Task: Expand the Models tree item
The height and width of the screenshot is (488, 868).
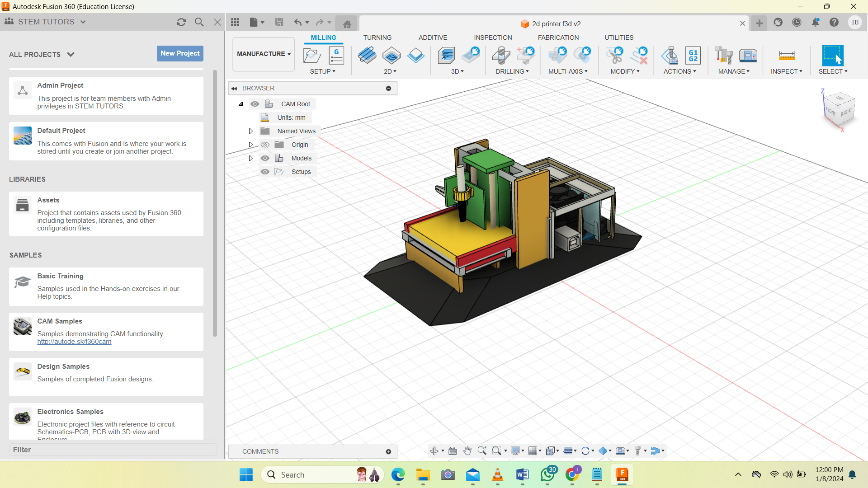Action: 250,158
